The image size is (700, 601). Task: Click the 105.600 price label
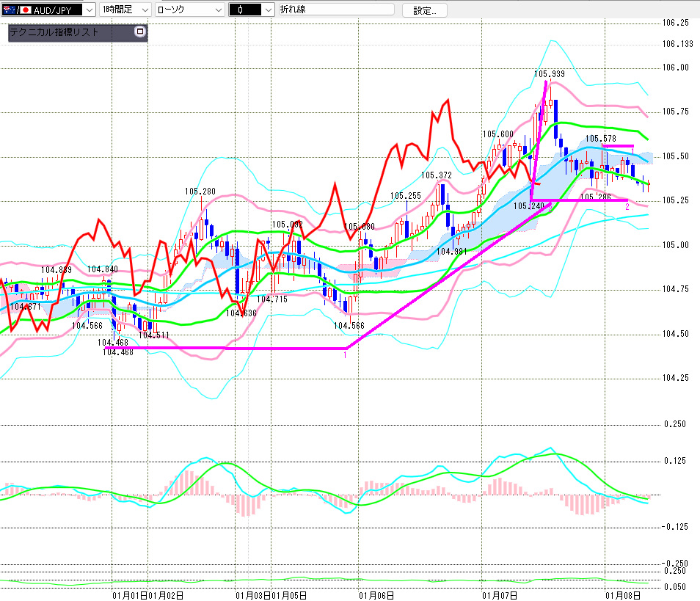pyautogui.click(x=497, y=134)
